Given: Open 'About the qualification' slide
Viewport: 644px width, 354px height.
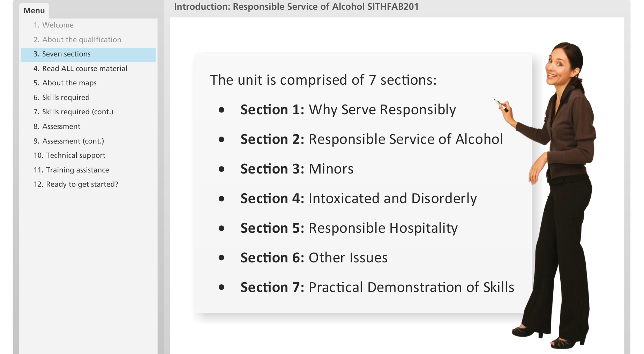Looking at the screenshot, I should pos(77,40).
